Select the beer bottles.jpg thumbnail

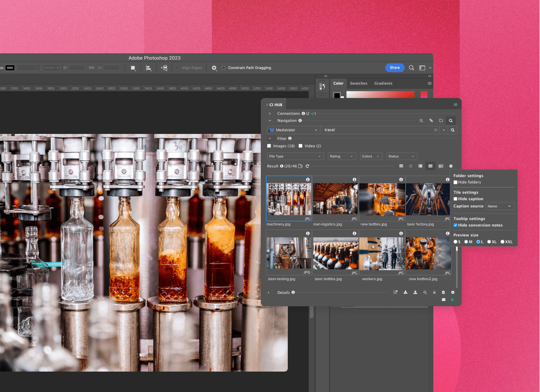pos(336,254)
